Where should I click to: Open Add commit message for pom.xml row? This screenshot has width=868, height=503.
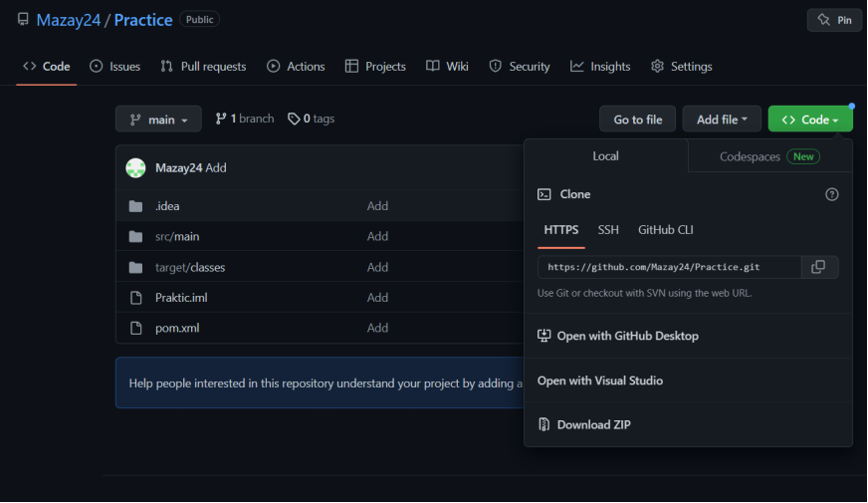tap(377, 328)
